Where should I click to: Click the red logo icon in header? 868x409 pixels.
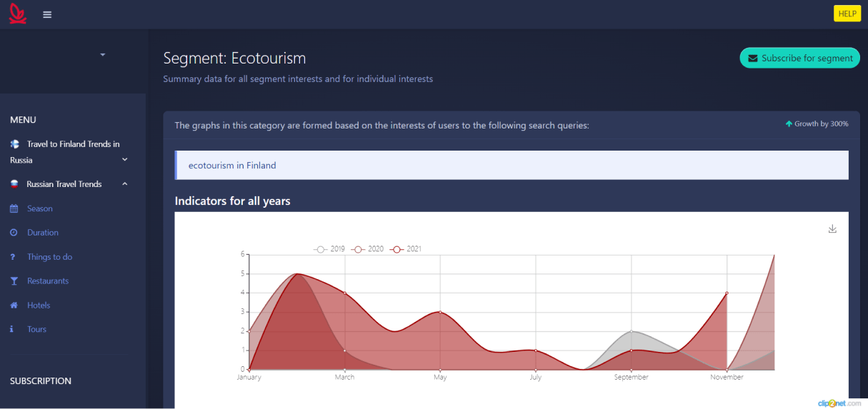[x=18, y=14]
